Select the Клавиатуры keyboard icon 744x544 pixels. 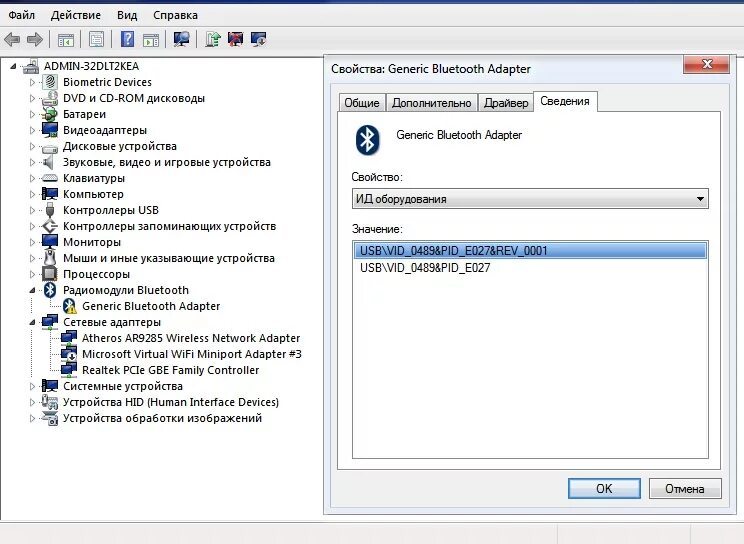pos(49,178)
